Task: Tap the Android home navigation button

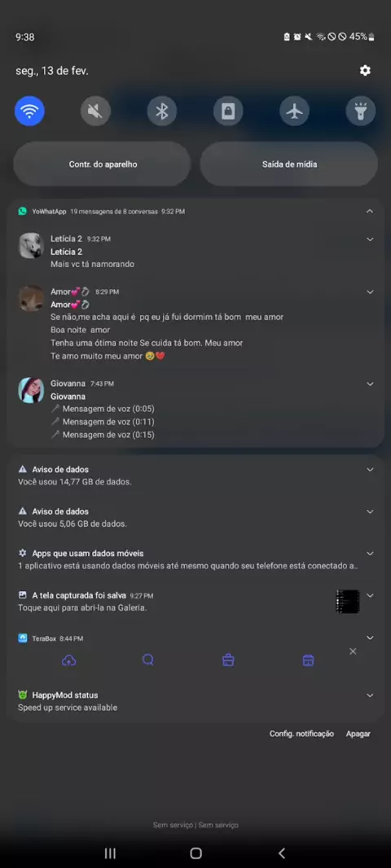Action: [195, 853]
